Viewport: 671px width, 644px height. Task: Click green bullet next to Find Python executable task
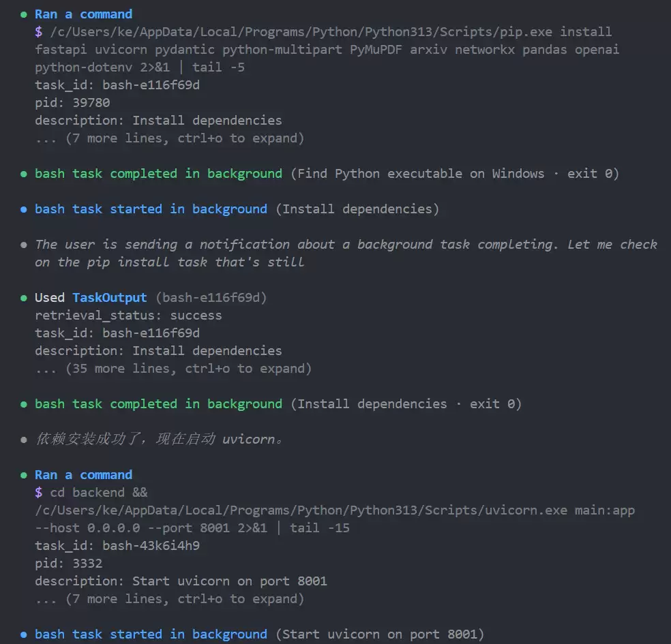24,174
